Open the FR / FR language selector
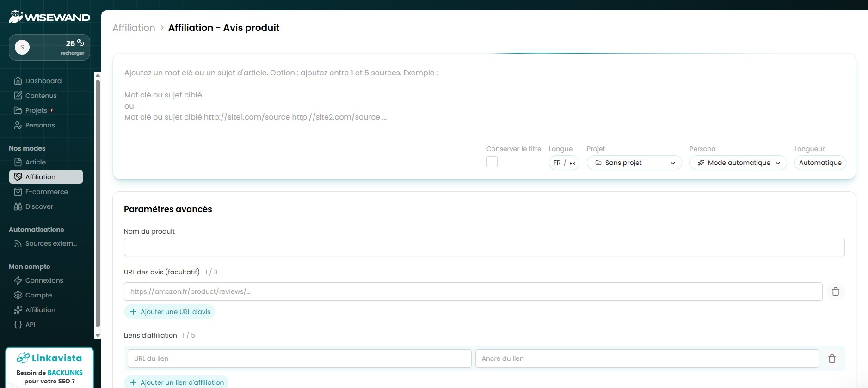This screenshot has width=868, height=388. (x=564, y=163)
